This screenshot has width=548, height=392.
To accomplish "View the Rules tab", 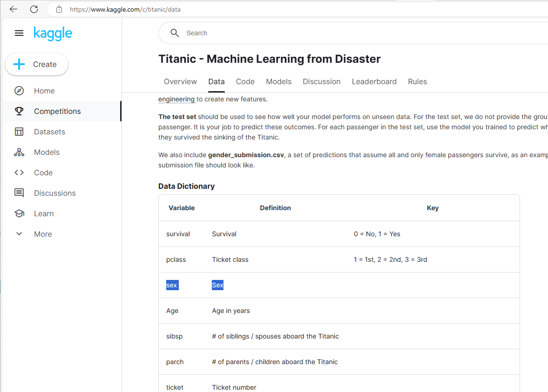I will click(x=417, y=82).
